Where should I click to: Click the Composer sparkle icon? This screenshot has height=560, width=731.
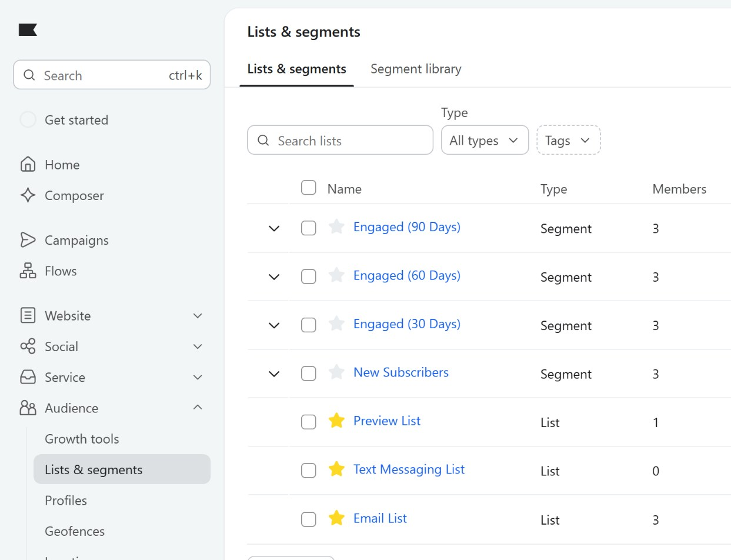click(28, 195)
